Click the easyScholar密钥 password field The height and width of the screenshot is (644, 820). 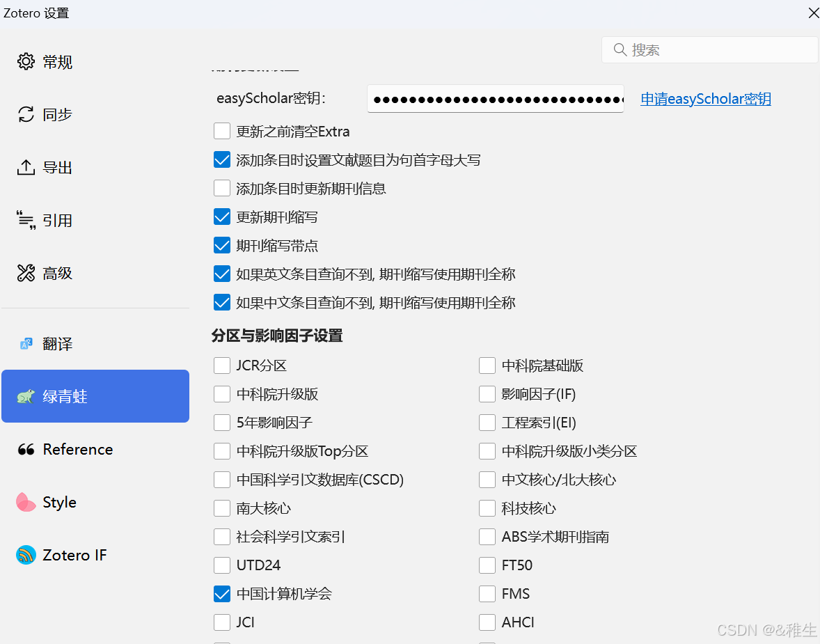[x=495, y=98]
